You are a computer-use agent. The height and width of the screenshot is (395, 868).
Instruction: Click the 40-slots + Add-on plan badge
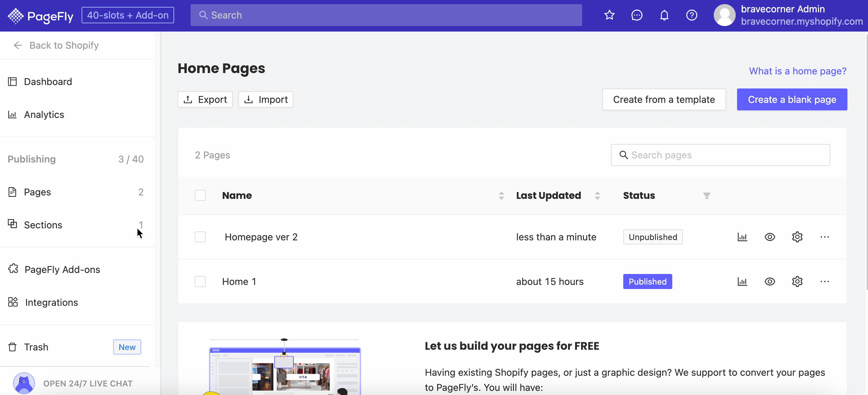point(128,15)
